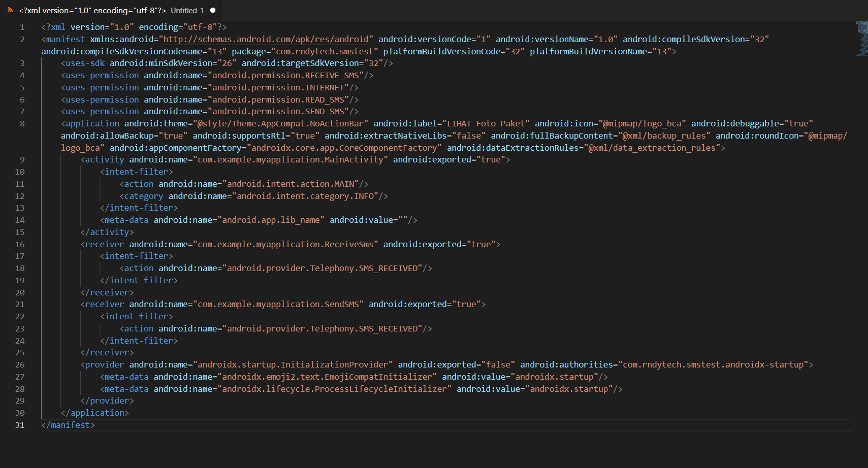Click the "com.example.myapplication.MainActivity" name
Image resolution: width=868 pixels, height=468 pixels.
291,159
